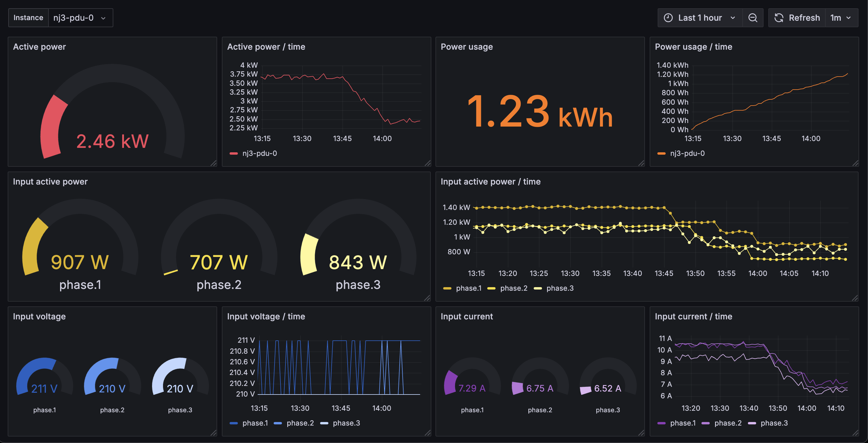Toggle phase.1 series in Input voltage legend

pyautogui.click(x=249, y=423)
